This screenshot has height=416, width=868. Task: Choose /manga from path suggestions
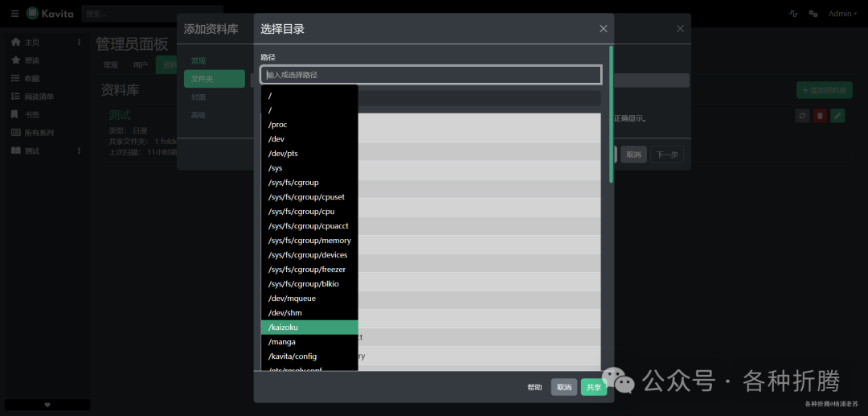click(x=309, y=342)
